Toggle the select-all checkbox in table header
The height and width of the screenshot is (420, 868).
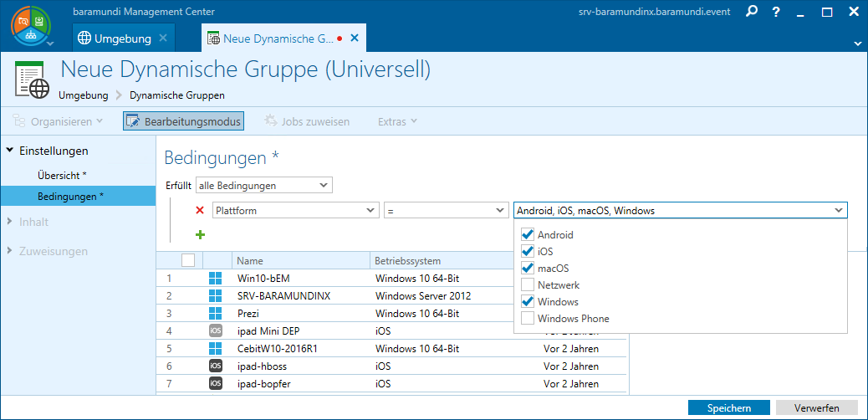pos(188,260)
